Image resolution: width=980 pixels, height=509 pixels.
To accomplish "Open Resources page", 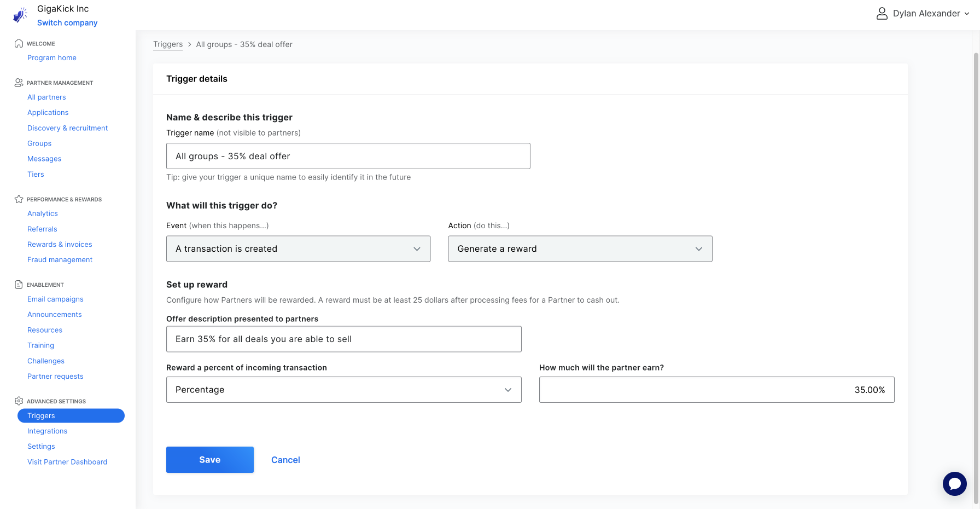I will [x=45, y=331].
